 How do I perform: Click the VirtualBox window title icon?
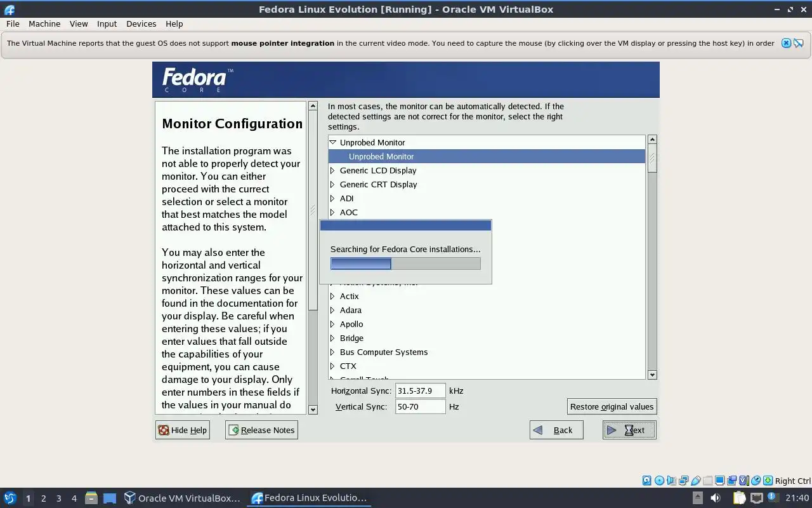[9, 10]
